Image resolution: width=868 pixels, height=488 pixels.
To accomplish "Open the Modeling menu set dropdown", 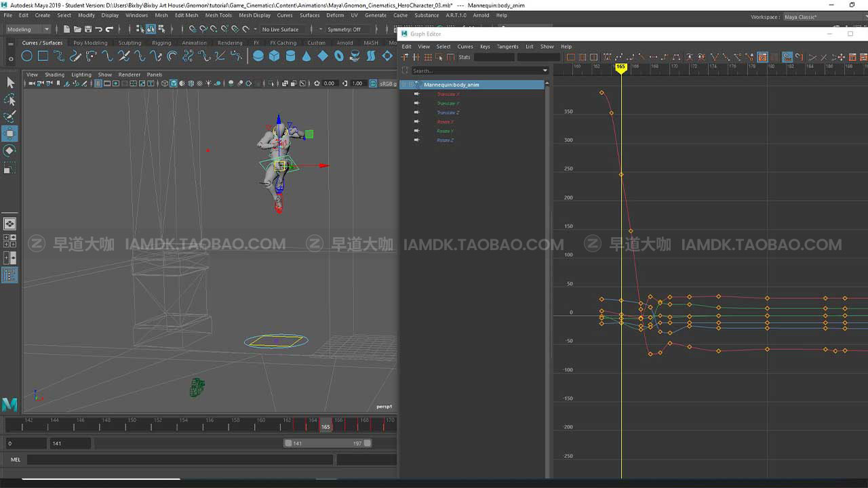I will coord(28,29).
